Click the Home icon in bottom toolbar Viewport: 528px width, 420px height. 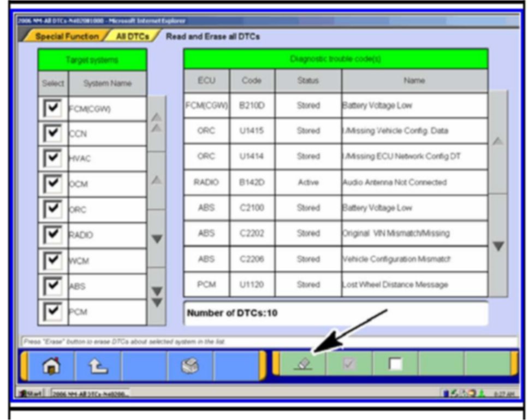[x=51, y=365]
